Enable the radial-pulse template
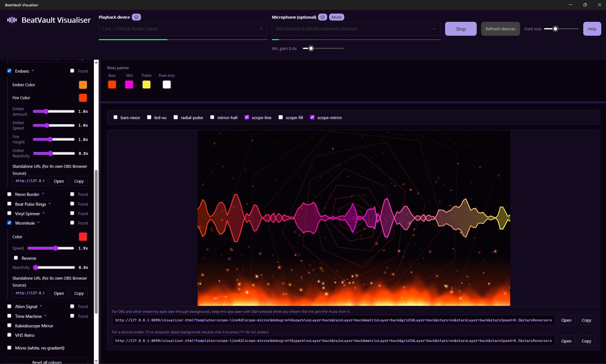 [x=176, y=117]
